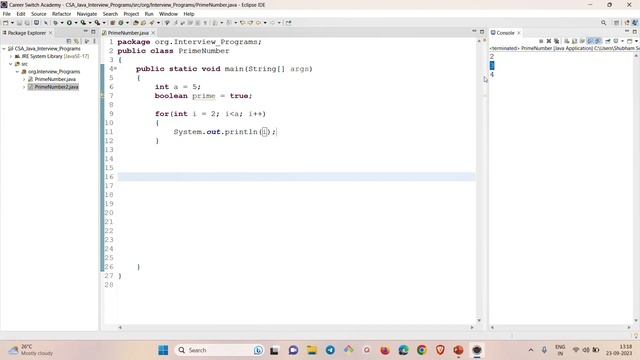Click the Open Task toolbar icon
The height and width of the screenshot is (360, 640).
pos(143,23)
